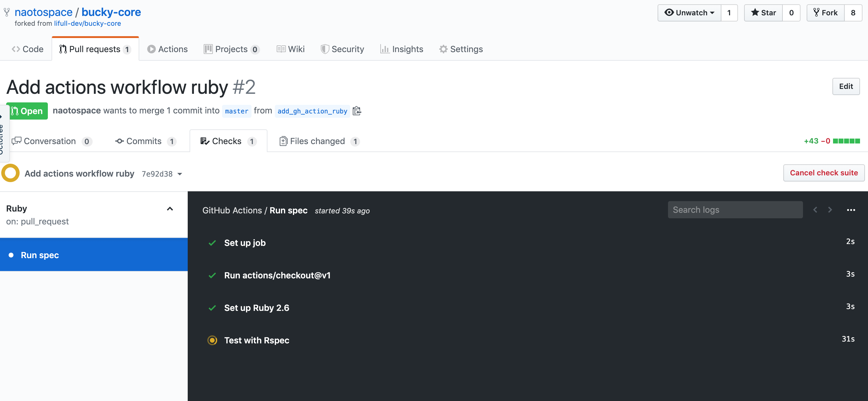868x401 pixels.
Task: Click the yellow in-progress status circle
Action: (x=10, y=173)
